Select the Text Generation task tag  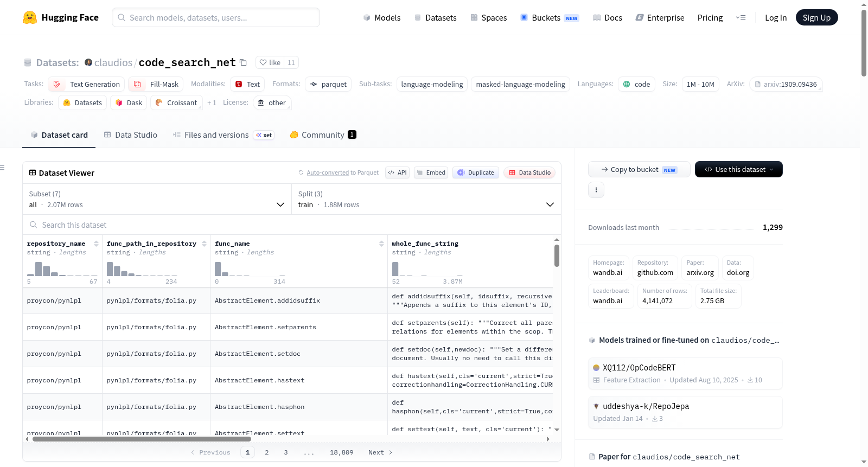pos(86,84)
